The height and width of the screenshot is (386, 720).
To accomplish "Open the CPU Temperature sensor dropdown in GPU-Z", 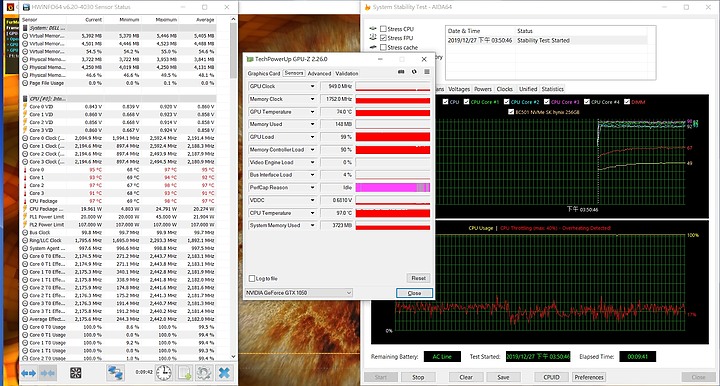I will pos(312,213).
